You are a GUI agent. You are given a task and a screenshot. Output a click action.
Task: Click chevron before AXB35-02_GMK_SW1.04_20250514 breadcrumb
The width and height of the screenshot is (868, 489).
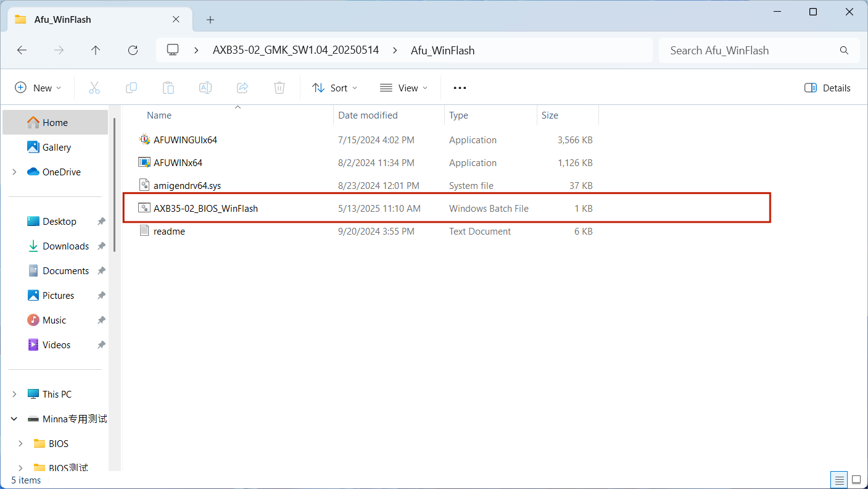tap(197, 51)
